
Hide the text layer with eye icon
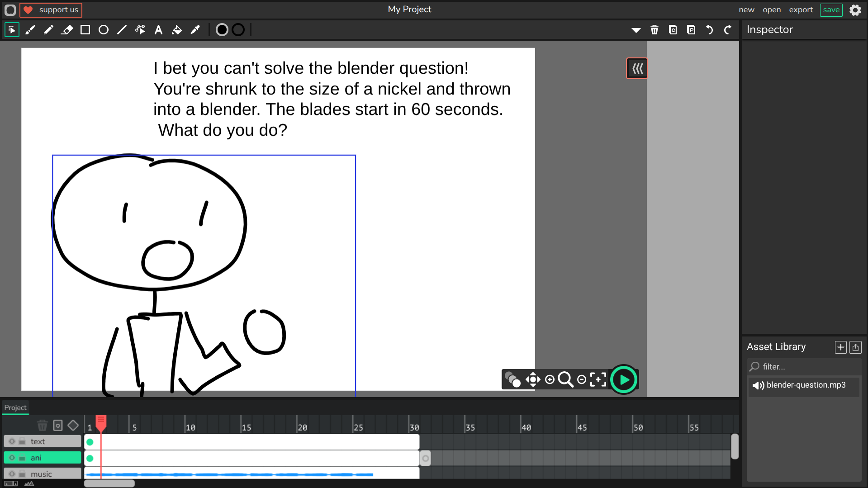12,441
